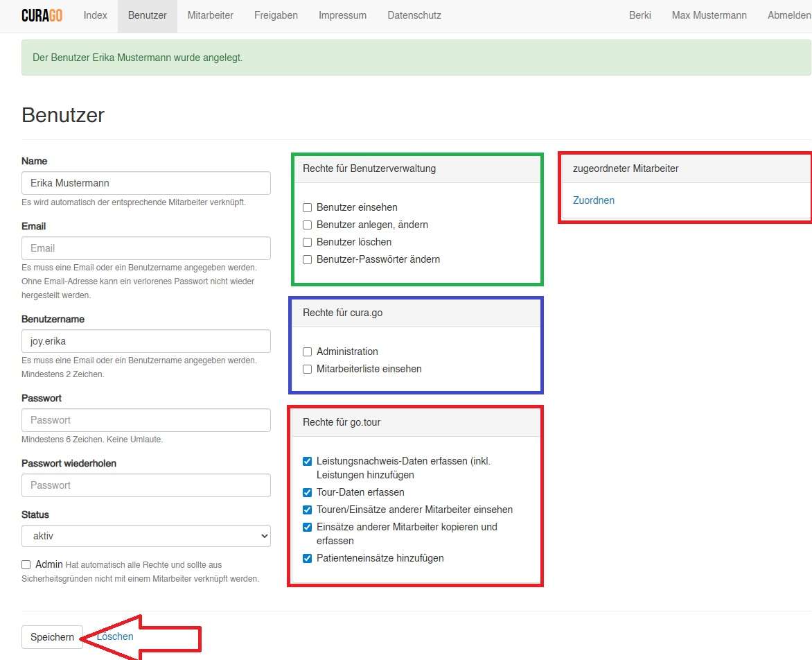Viewport: 812px width, 660px height.
Task: Check the Benutzer löschen permission
Action: click(308, 242)
